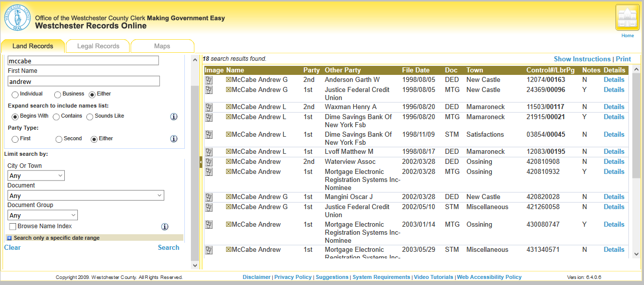Open Document dropdown
Image resolution: width=644 pixels, height=285 pixels.
[x=86, y=196]
